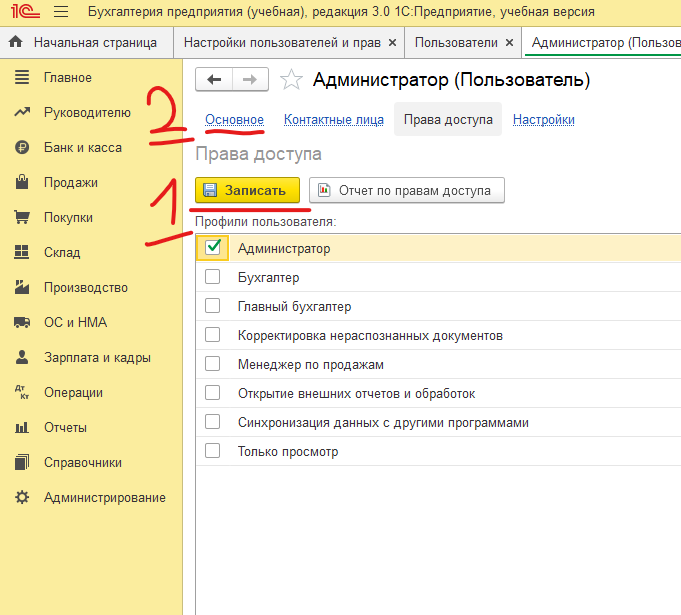Click the Справочники books icon
This screenshot has height=615, width=681.
(22, 462)
